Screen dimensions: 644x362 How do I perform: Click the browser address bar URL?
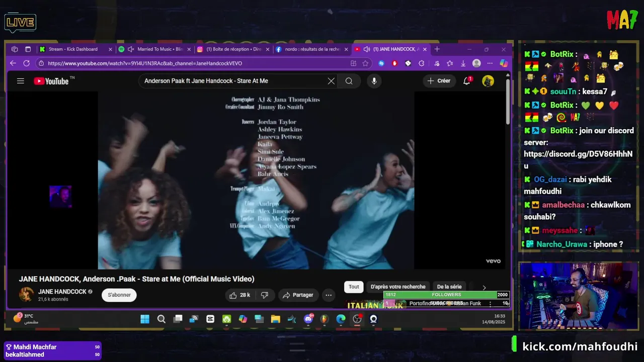coord(145,63)
